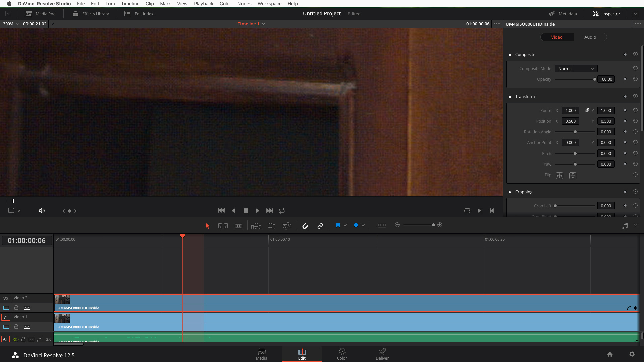Viewport: 644px width, 362px height.
Task: Select the Blade Edit Mode tool
Action: [x=238, y=226]
